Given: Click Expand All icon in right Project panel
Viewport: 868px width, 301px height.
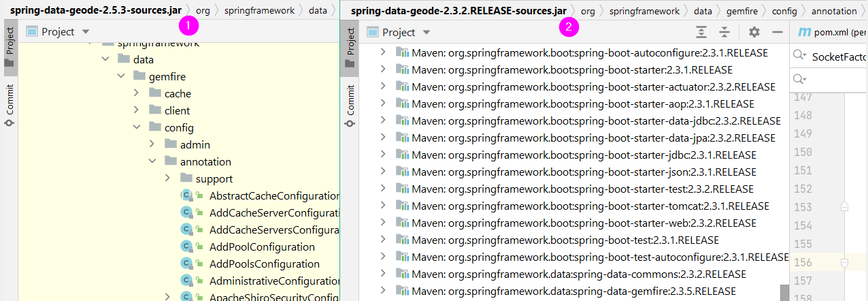Looking at the screenshot, I should pos(702,32).
